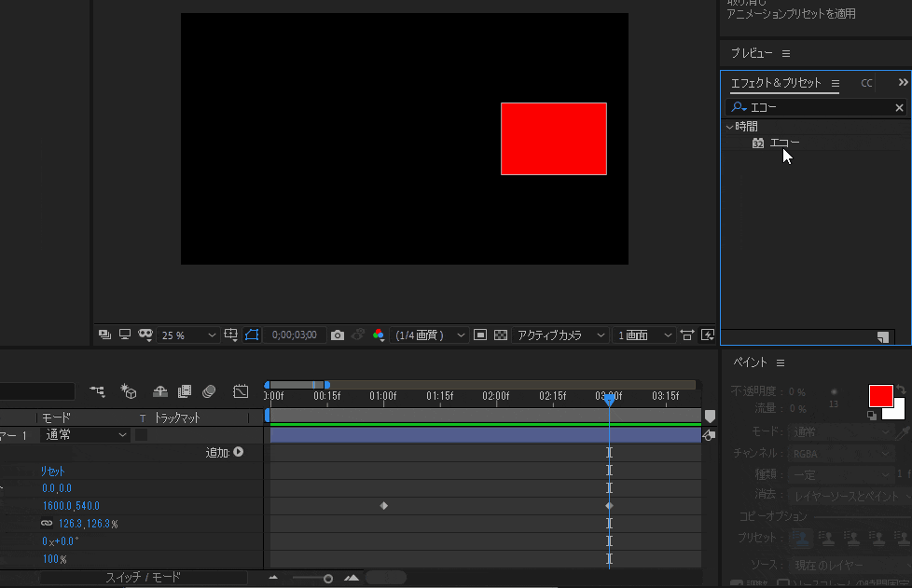This screenshot has width=912, height=588.
Task: Click the timeline layer search field
Action: [x=36, y=391]
